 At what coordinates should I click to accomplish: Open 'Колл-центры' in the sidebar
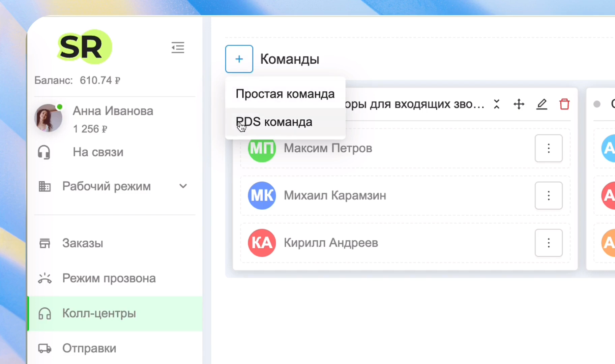(x=115, y=313)
